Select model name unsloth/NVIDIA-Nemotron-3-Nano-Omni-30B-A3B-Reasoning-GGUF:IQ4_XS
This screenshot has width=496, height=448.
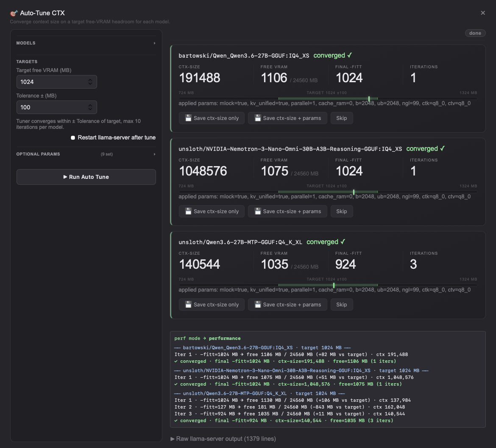290,149
